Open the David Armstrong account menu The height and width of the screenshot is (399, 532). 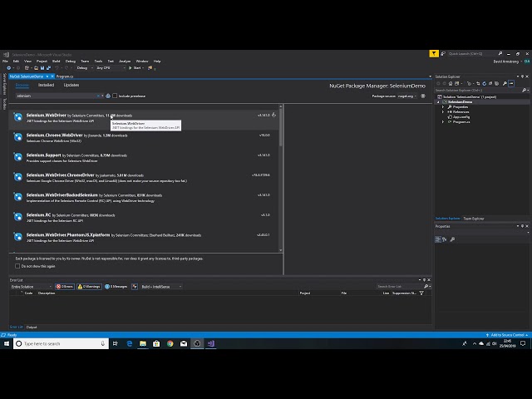(506, 62)
